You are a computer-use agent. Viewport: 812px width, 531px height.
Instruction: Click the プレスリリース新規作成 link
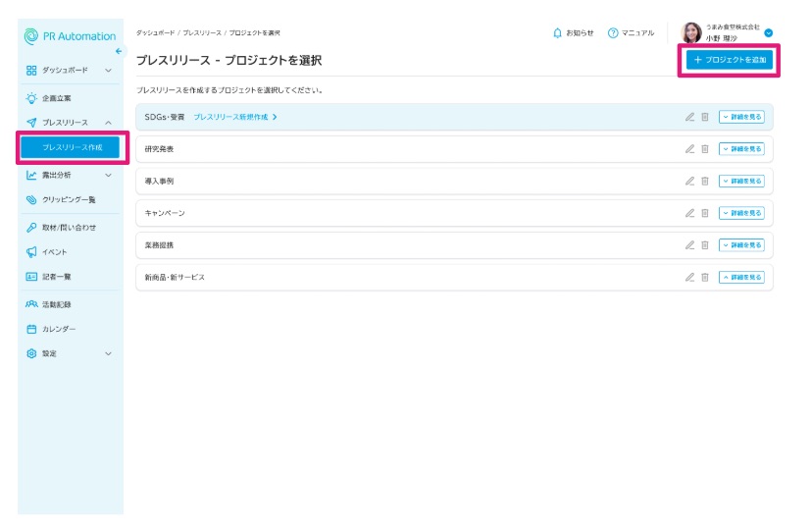click(235, 117)
